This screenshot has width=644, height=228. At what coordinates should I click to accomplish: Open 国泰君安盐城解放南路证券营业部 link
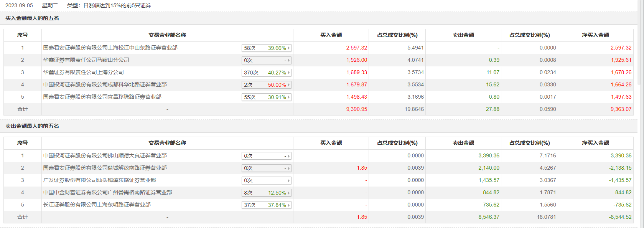coord(105,168)
